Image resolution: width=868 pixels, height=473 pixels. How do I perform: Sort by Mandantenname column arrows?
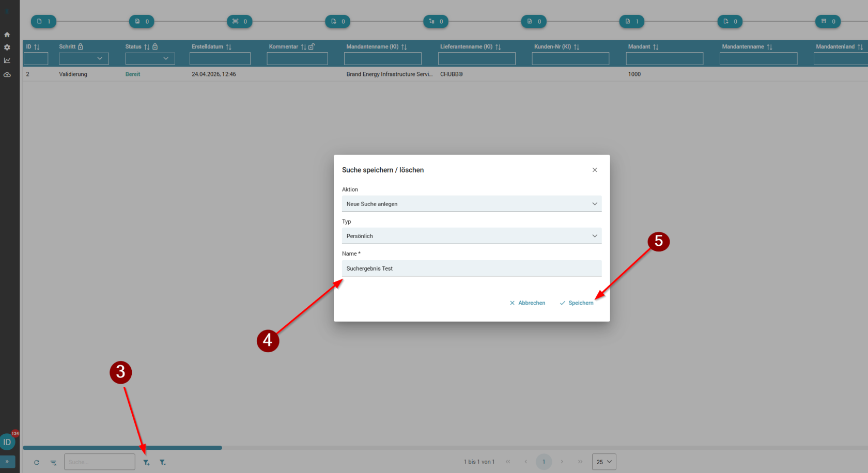tap(769, 47)
